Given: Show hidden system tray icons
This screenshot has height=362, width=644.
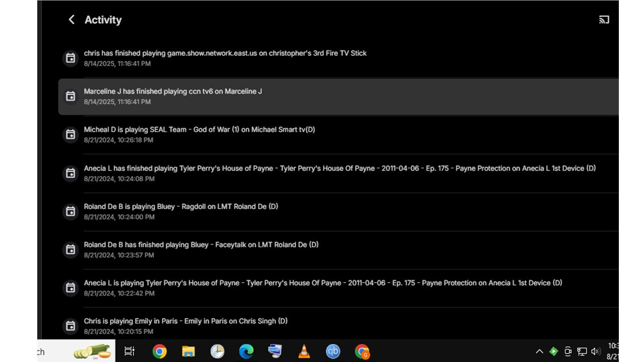Looking at the screenshot, I should [x=539, y=351].
